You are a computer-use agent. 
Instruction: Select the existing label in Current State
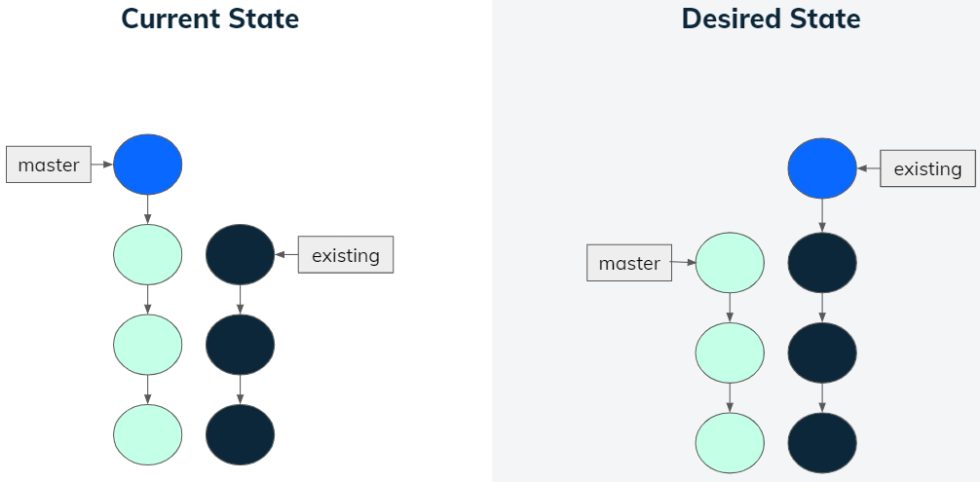point(345,255)
